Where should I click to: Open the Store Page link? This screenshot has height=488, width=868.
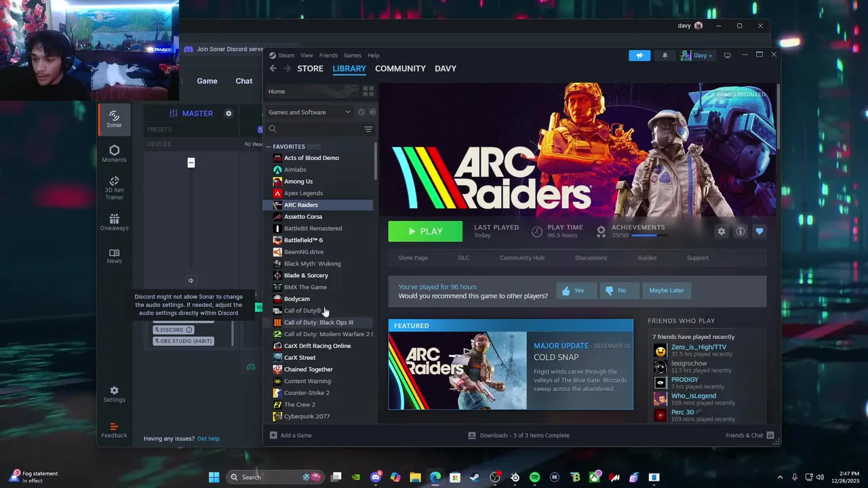[x=412, y=258]
